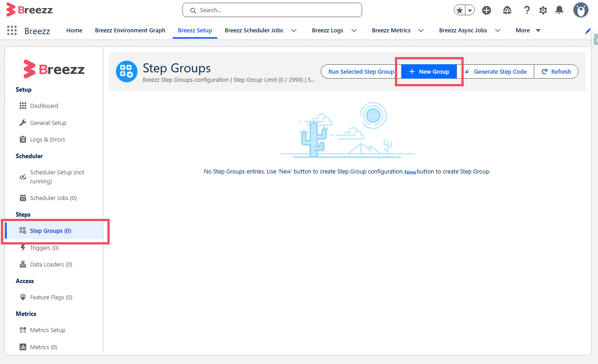
Task: Expand the favorites list dropdown arrow
Action: pos(470,10)
